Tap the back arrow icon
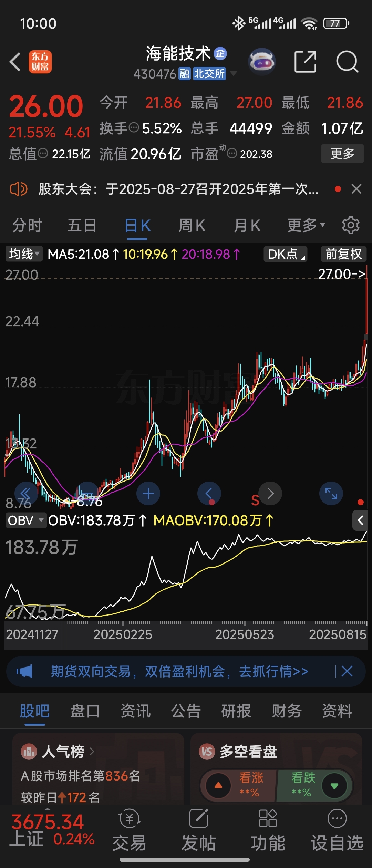This screenshot has width=372, height=868. 15,62
